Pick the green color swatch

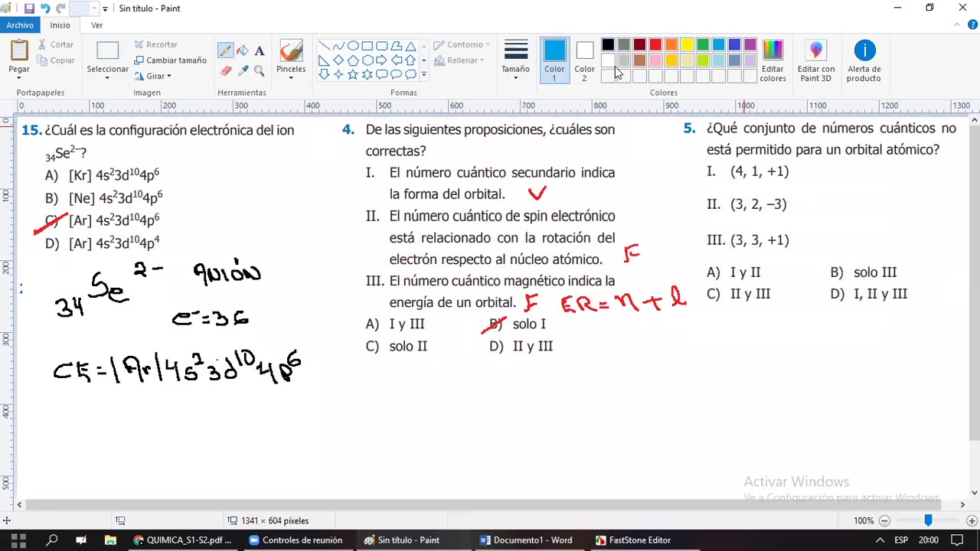point(703,45)
